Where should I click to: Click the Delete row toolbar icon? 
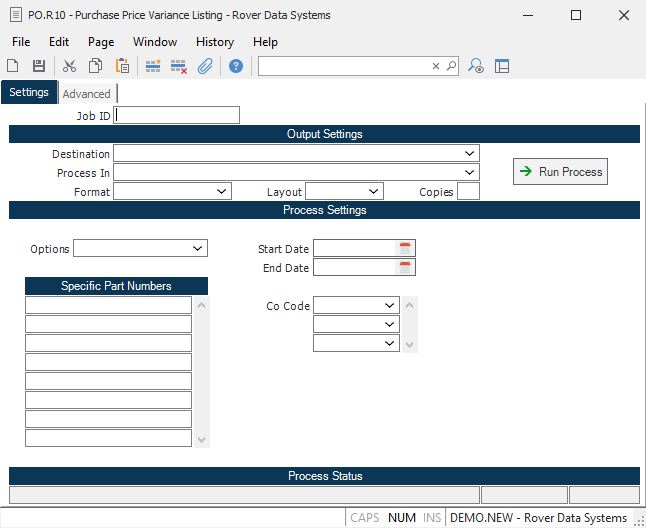(179, 66)
